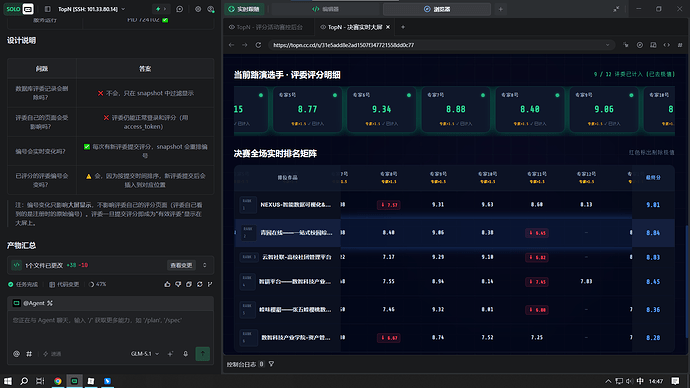Viewport: 690px width, 388px height.
Task: Regenerate the agent response
Action: click(x=199, y=285)
